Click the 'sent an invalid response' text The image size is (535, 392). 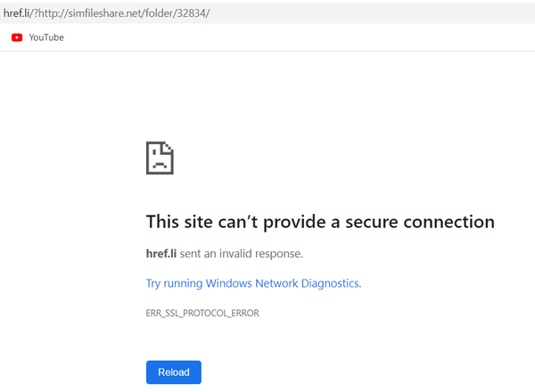click(241, 254)
